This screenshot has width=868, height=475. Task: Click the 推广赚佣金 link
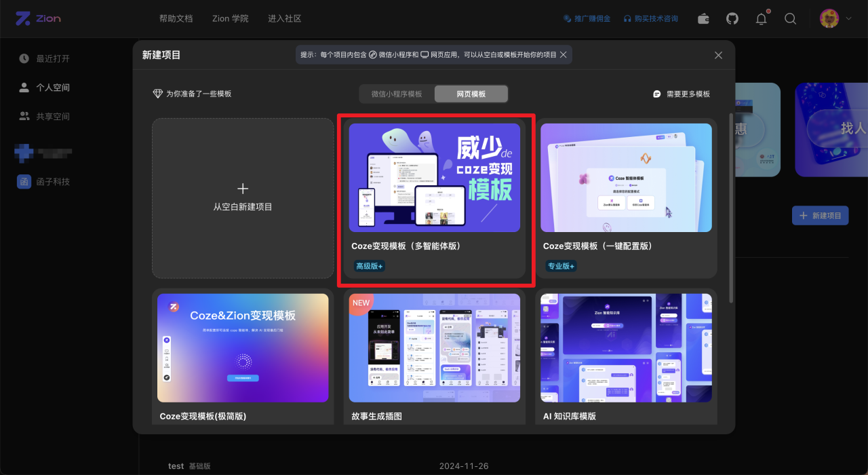click(x=588, y=19)
